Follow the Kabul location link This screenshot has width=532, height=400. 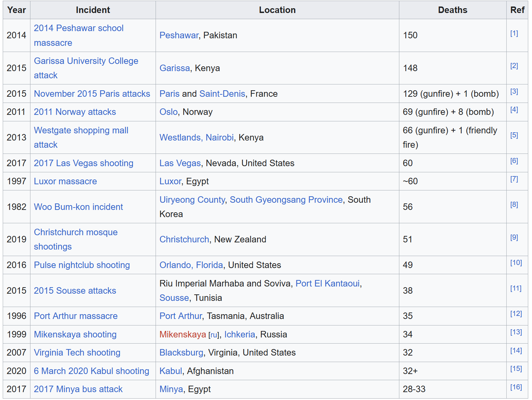tap(171, 371)
